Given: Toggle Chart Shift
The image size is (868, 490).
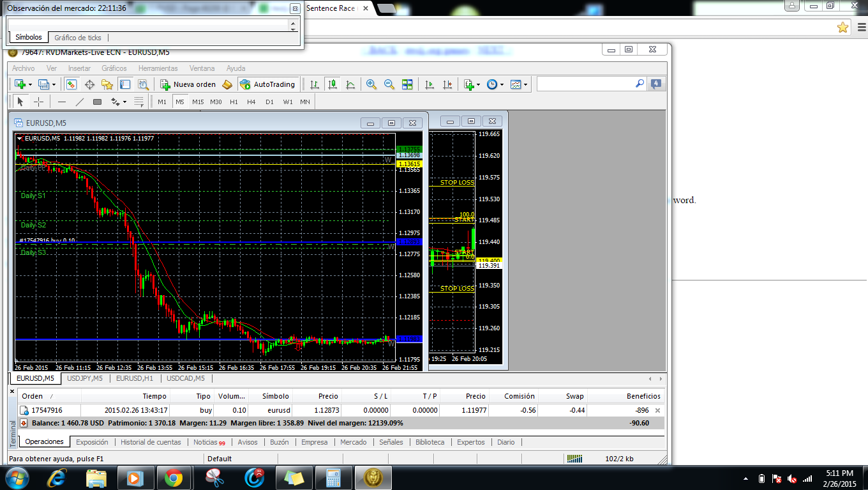Looking at the screenshot, I should tap(447, 84).
